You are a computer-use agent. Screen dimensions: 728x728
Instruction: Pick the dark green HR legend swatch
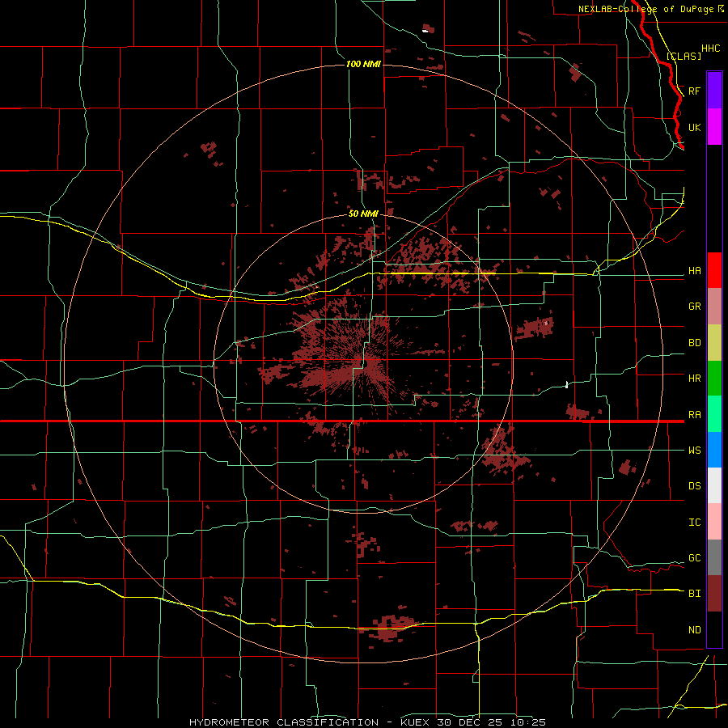(x=714, y=379)
